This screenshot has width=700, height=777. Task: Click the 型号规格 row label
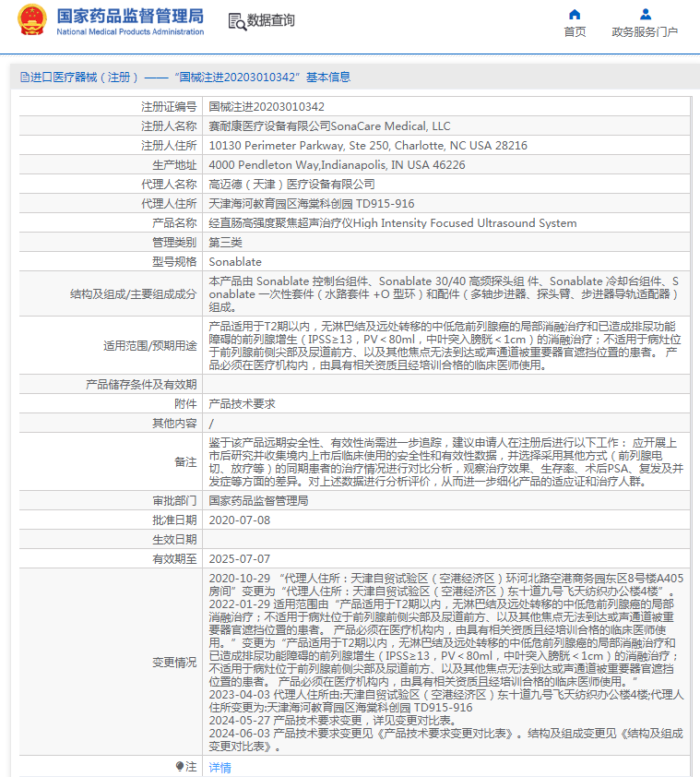tap(174, 262)
